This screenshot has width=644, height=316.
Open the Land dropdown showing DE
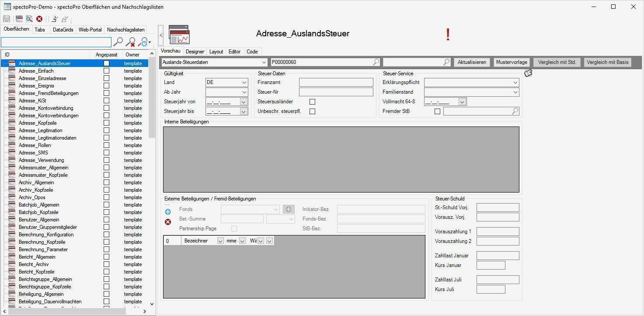pos(244,82)
